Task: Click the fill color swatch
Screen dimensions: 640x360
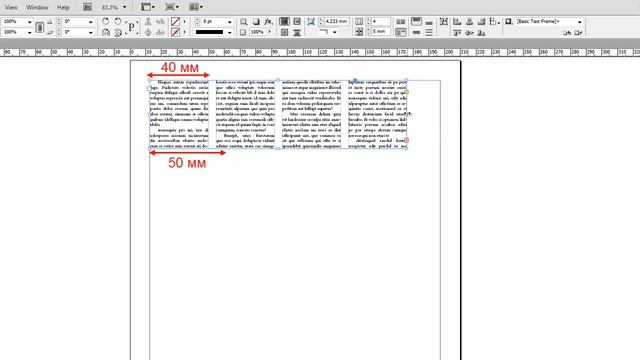Action: tap(176, 21)
